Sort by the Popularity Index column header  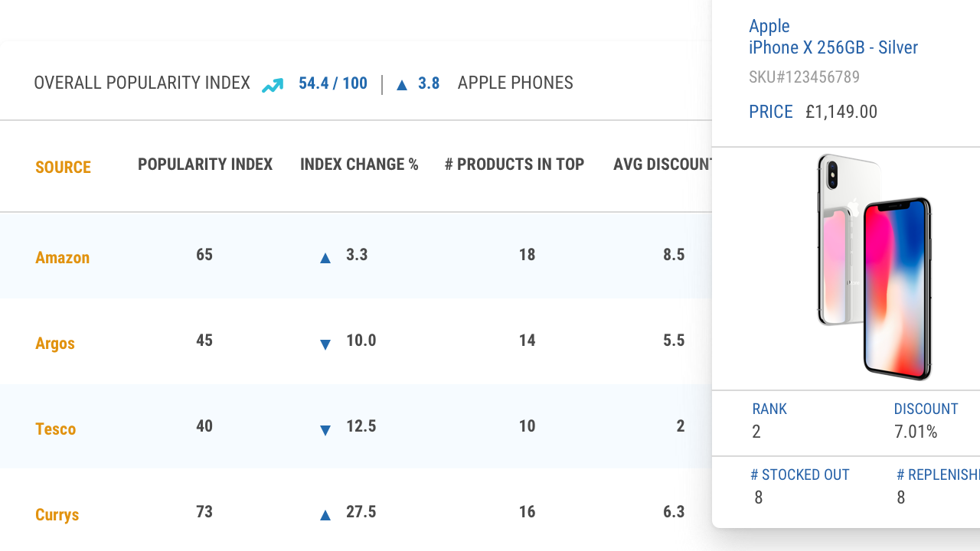pyautogui.click(x=205, y=164)
